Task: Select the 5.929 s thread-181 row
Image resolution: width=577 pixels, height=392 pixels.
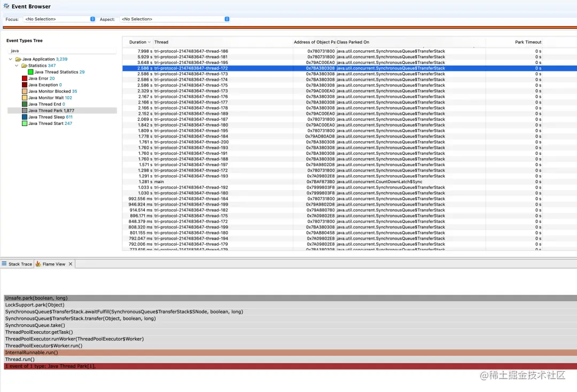Action: point(349,57)
